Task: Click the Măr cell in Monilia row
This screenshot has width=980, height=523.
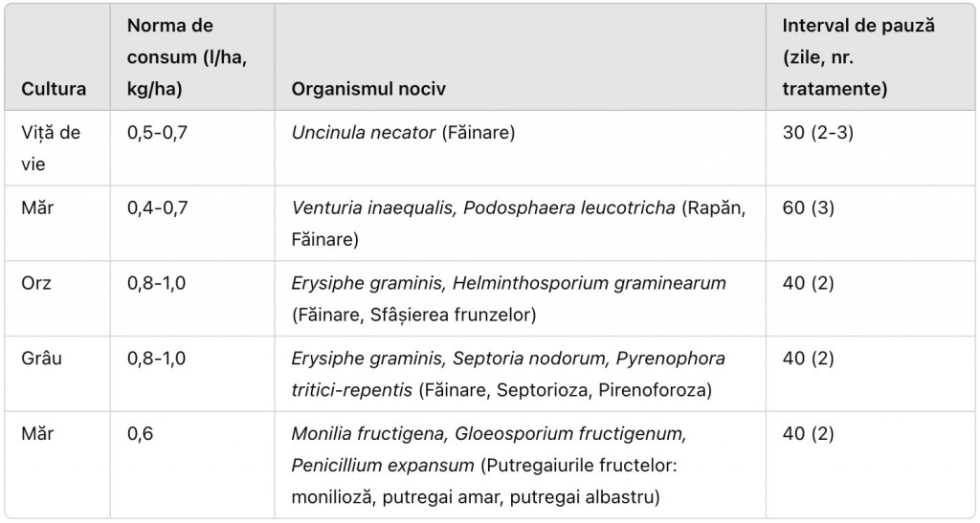Action: (x=36, y=434)
